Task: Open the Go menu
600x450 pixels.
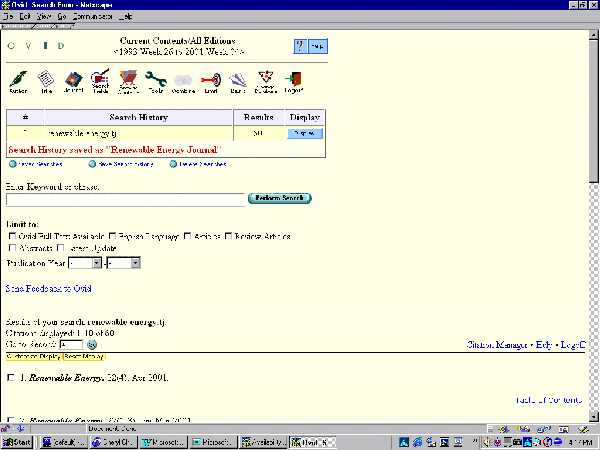Action: 62,16
